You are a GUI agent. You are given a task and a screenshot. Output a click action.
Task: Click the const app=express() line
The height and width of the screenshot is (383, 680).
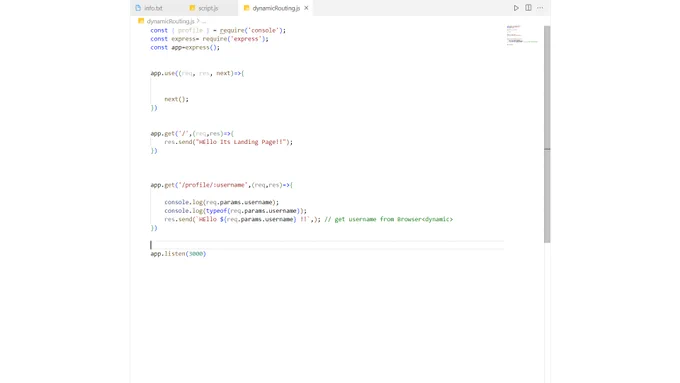click(x=185, y=48)
